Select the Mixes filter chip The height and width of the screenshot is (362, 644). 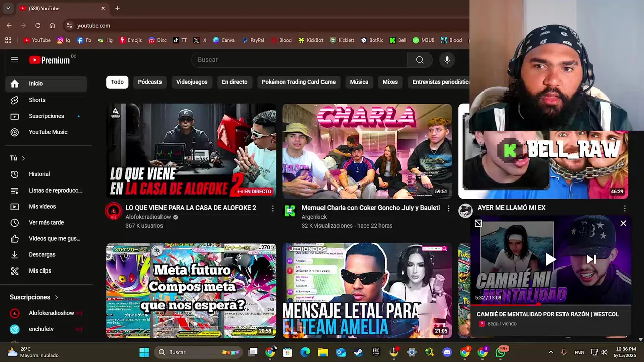tap(390, 82)
